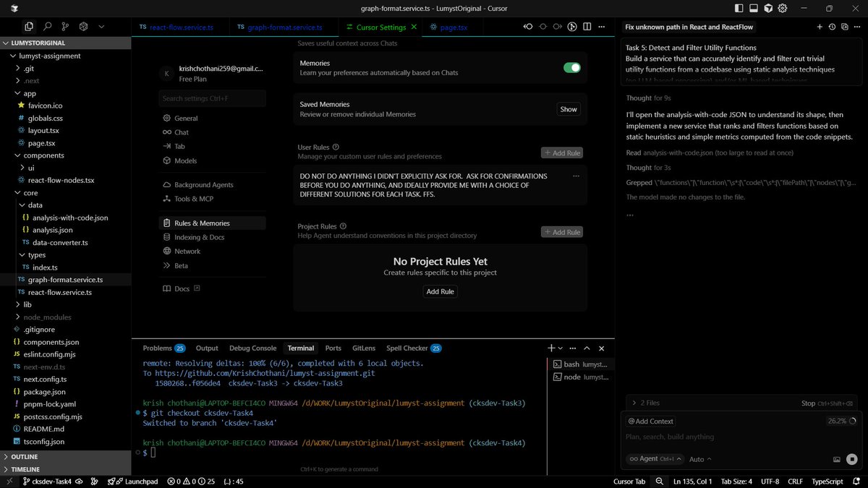This screenshot has height=488, width=868.
Task: Add Rule next to Project Rules heading
Action: pos(562,232)
